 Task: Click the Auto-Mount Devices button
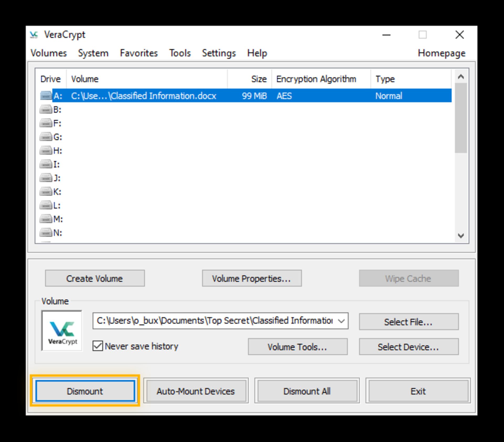(196, 391)
